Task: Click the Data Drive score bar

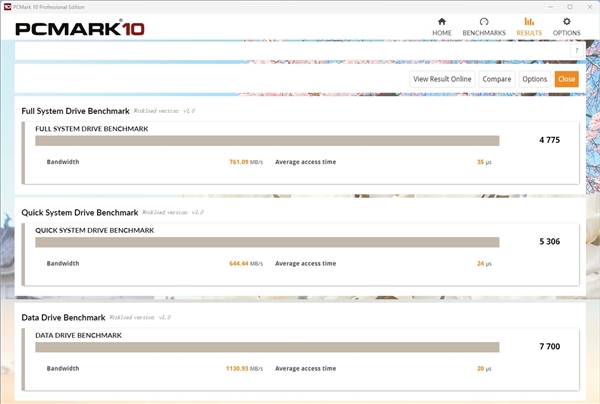Action: 267,347
